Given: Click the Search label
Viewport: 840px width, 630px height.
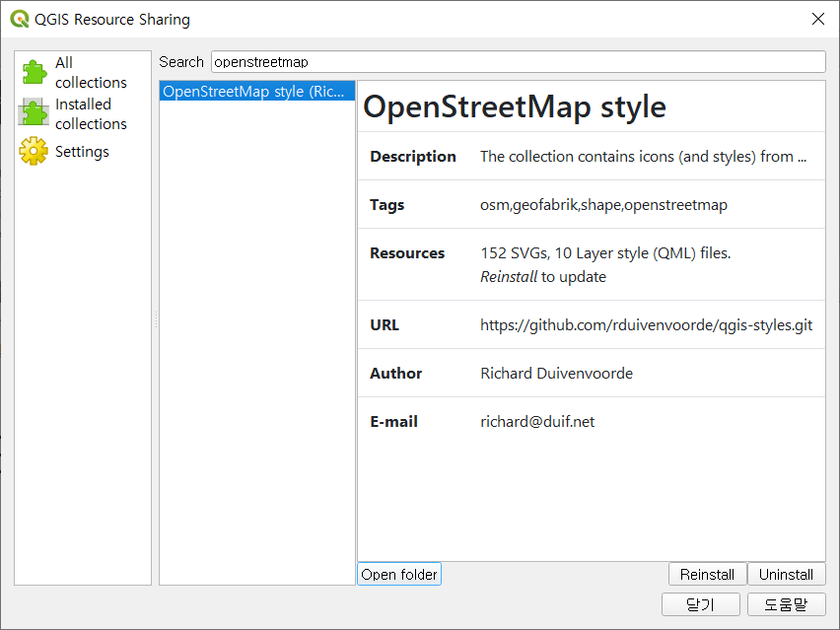Looking at the screenshot, I should coord(181,62).
